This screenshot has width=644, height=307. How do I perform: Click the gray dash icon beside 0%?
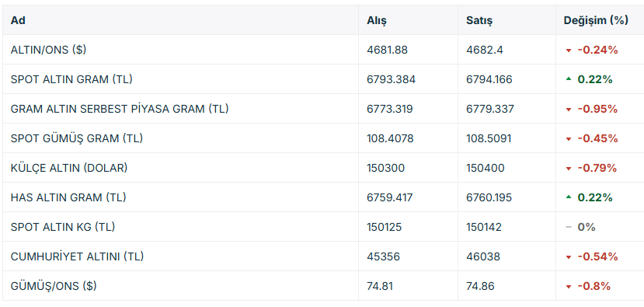click(x=569, y=227)
